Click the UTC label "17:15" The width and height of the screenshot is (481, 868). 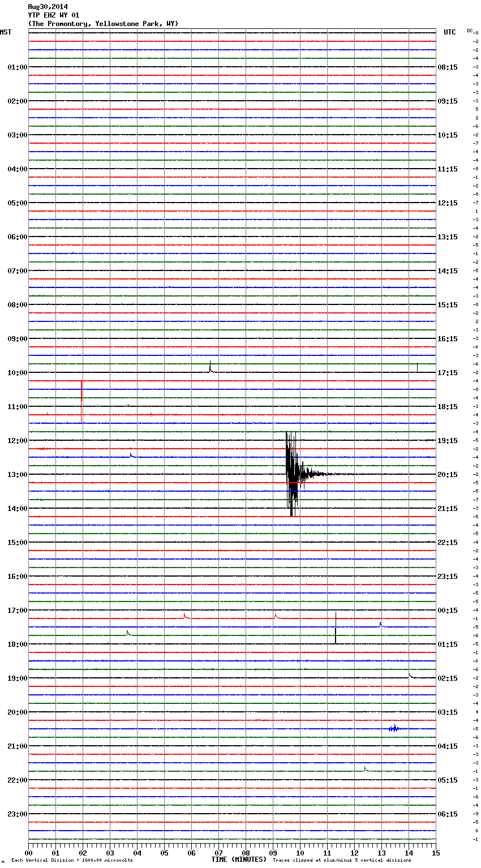(448, 373)
